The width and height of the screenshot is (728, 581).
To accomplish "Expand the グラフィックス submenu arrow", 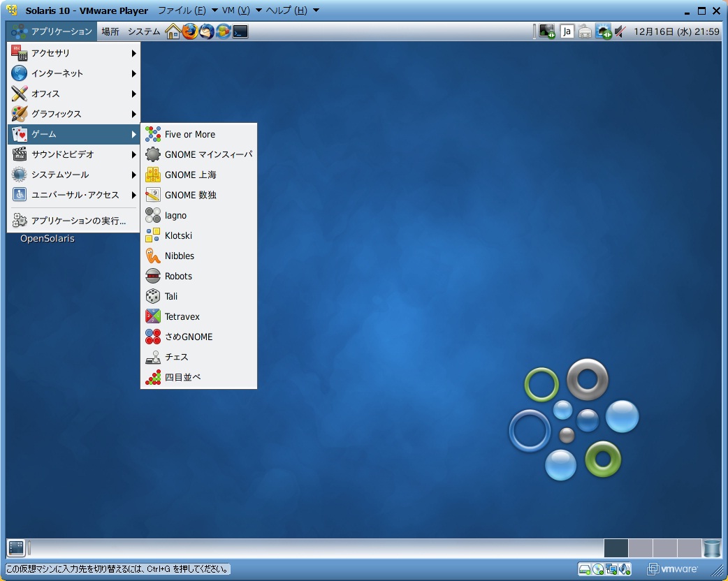I will (x=133, y=114).
